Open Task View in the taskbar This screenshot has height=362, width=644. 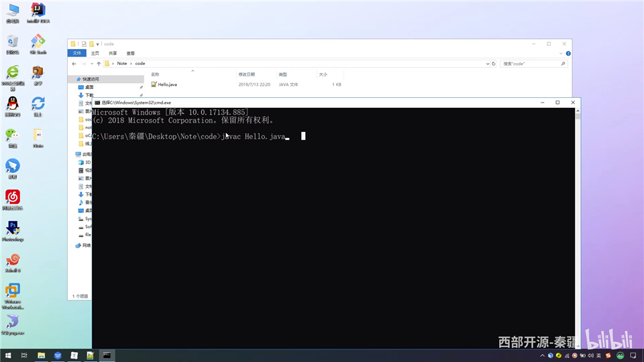coord(24,355)
